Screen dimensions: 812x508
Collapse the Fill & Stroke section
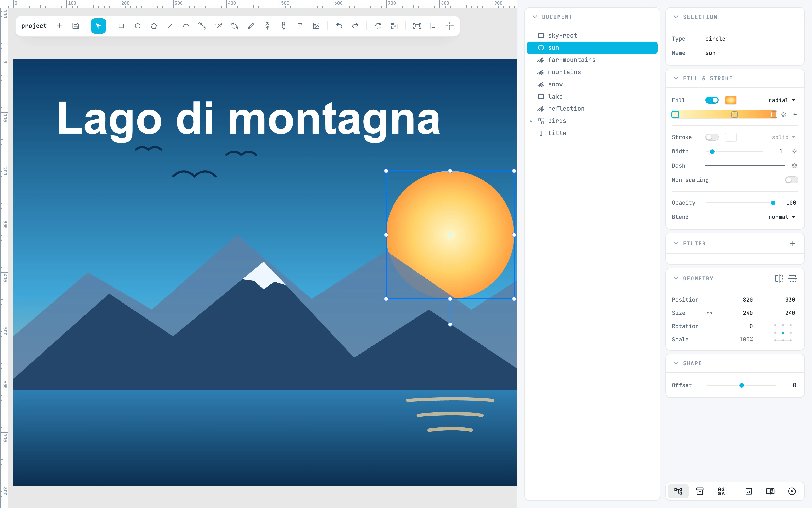point(676,78)
